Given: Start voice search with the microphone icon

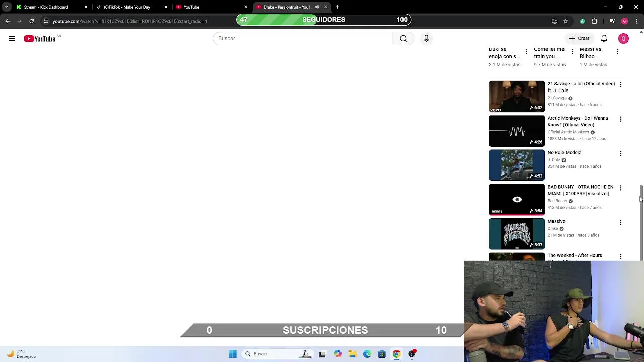Looking at the screenshot, I should [426, 38].
